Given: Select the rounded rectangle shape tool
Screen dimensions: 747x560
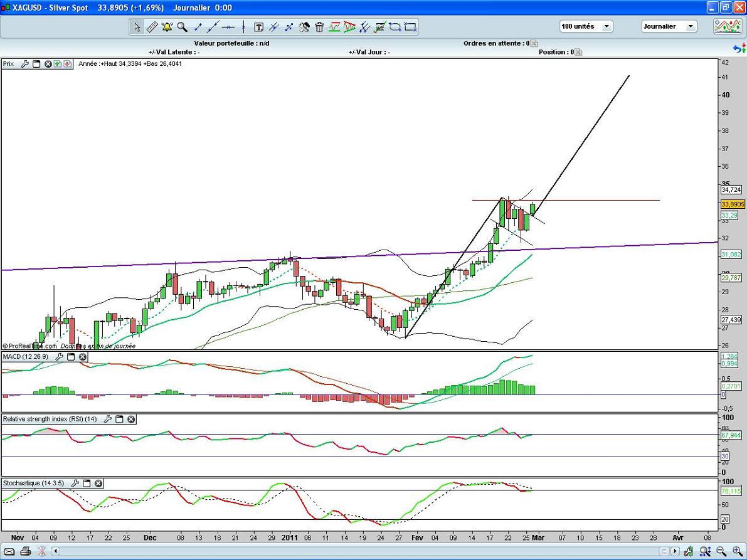Looking at the screenshot, I should click(395, 27).
